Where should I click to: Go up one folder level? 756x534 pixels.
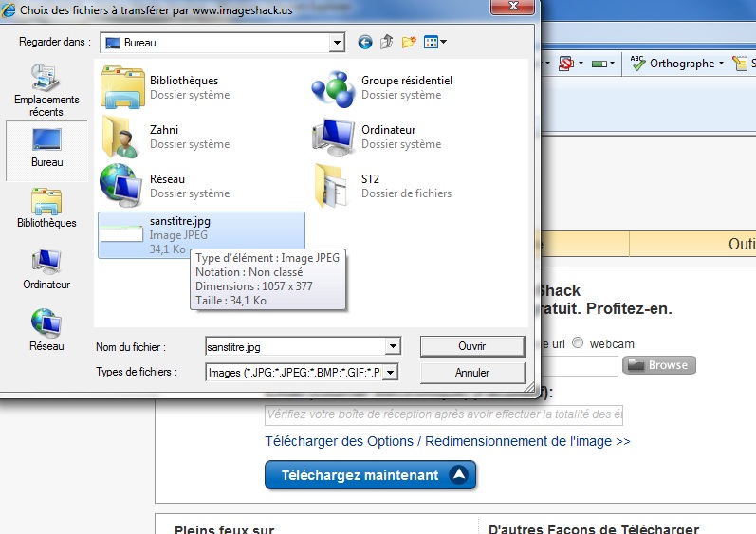[387, 42]
